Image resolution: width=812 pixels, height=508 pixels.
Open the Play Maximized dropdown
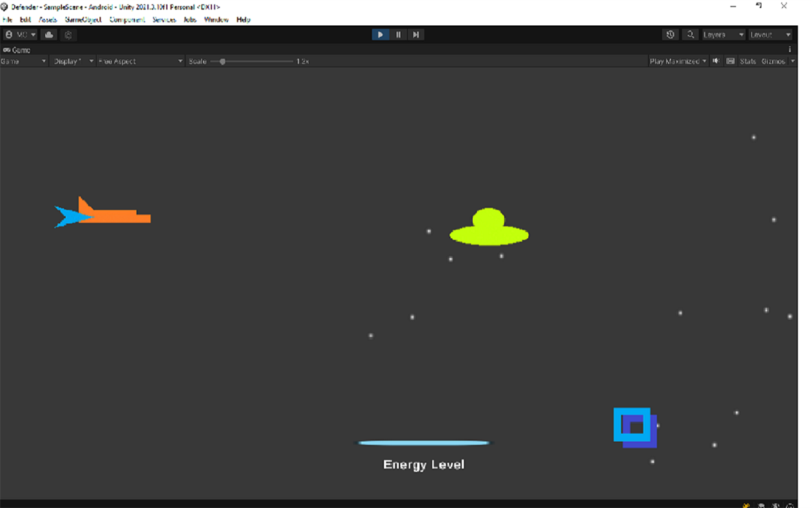(677, 61)
